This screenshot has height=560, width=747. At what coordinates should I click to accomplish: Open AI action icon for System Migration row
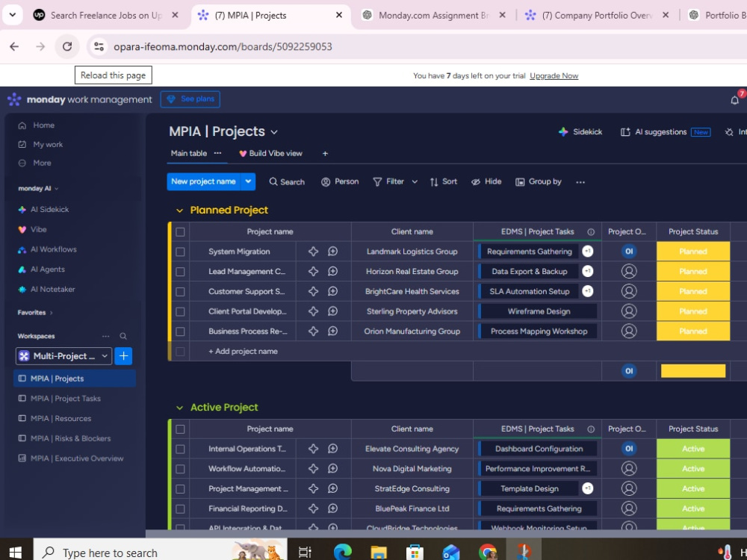[x=313, y=252]
